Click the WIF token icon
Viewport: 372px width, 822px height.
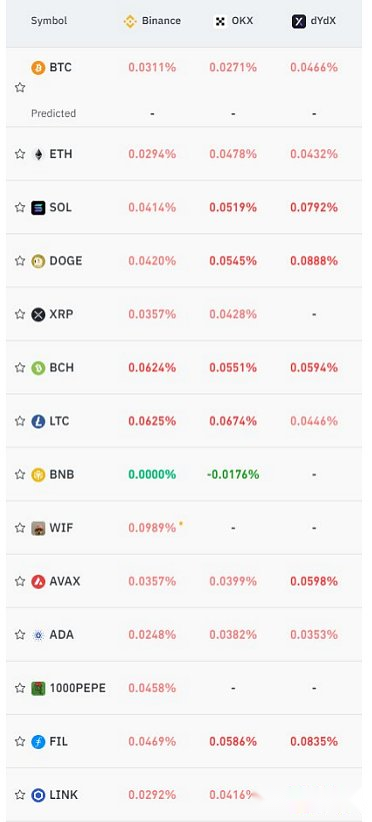[x=38, y=528]
